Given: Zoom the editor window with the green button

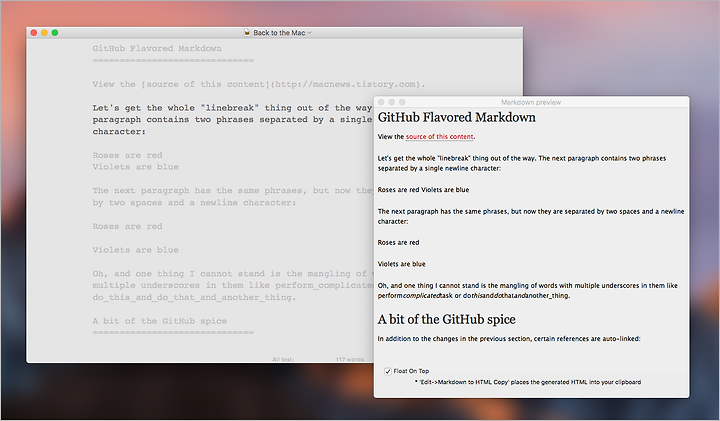Looking at the screenshot, I should (55, 33).
